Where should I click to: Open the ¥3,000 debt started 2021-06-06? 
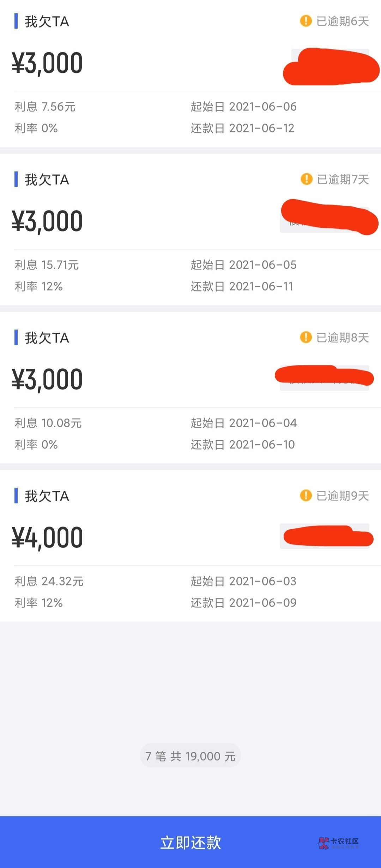[48, 63]
